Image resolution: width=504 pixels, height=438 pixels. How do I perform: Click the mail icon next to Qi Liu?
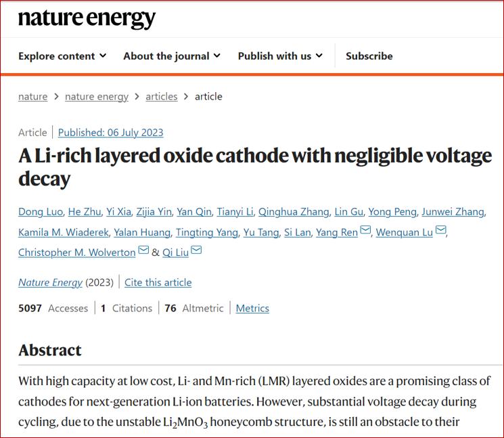[196, 250]
